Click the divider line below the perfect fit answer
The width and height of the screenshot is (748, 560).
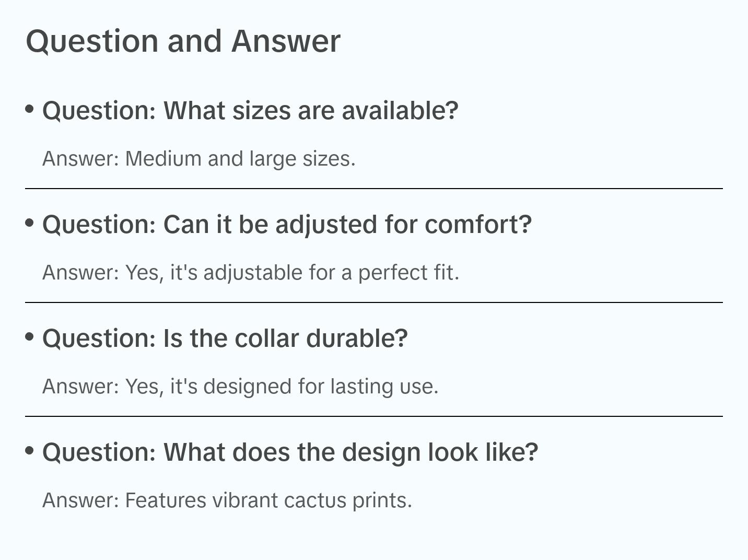374,302
